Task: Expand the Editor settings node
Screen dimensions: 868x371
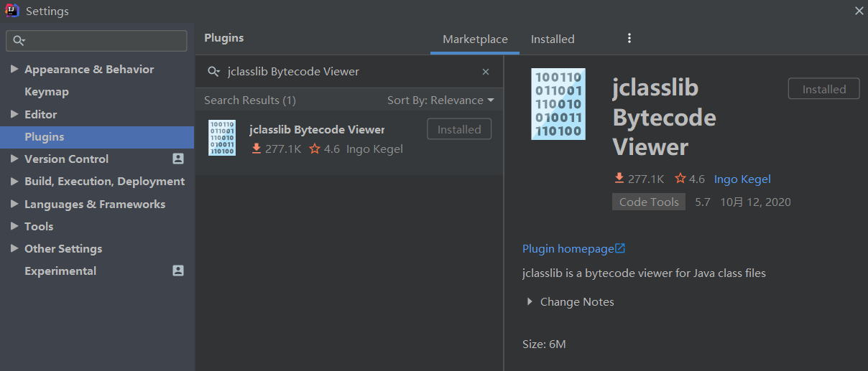Action: (14, 114)
